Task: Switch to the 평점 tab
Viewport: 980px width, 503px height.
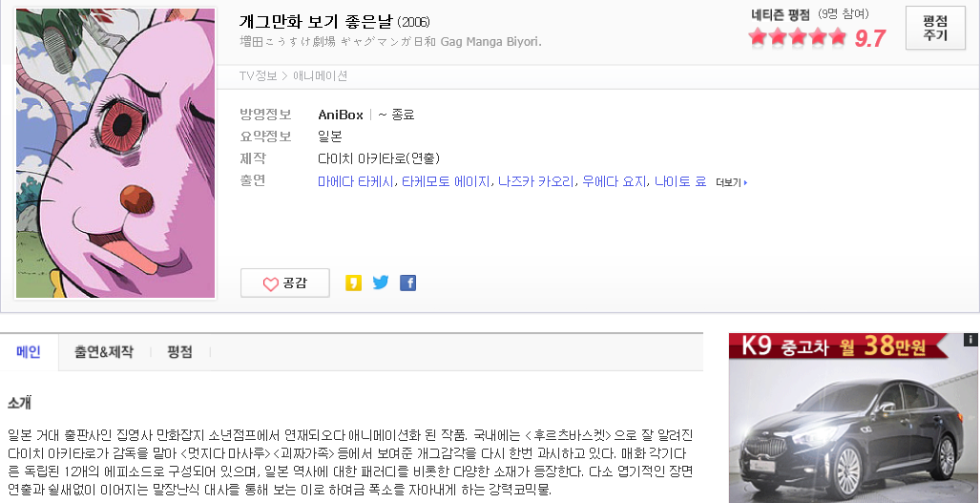Action: 180,352
